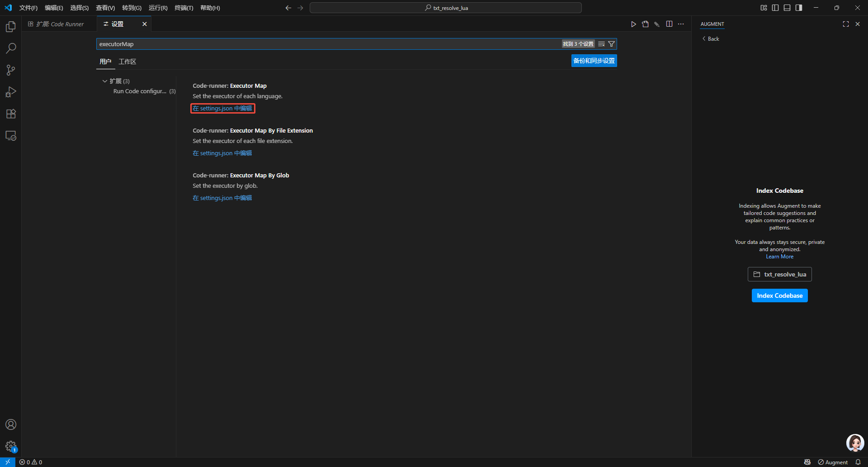The width and height of the screenshot is (868, 467).
Task: Open the Accounts menu icon
Action: 11,424
